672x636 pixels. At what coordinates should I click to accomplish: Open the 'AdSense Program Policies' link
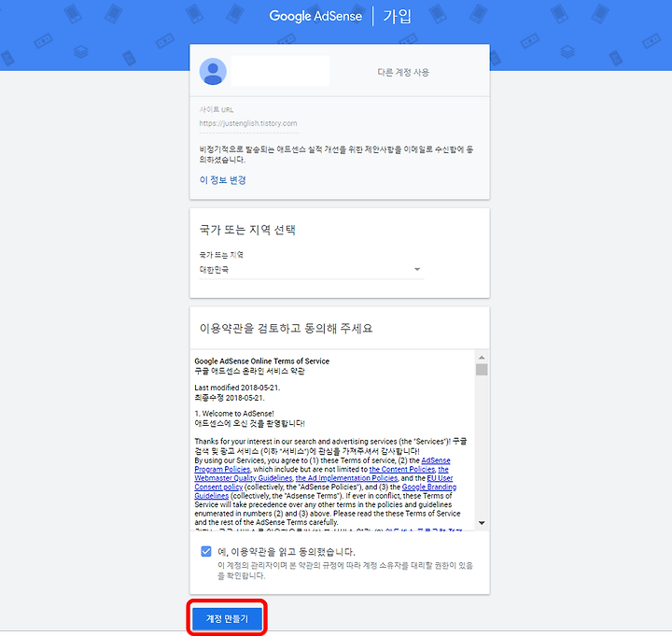(436, 460)
